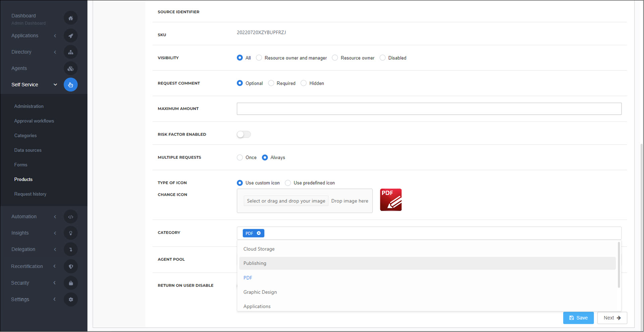644x332 pixels.
Task: Save the product settings
Action: pos(578,318)
